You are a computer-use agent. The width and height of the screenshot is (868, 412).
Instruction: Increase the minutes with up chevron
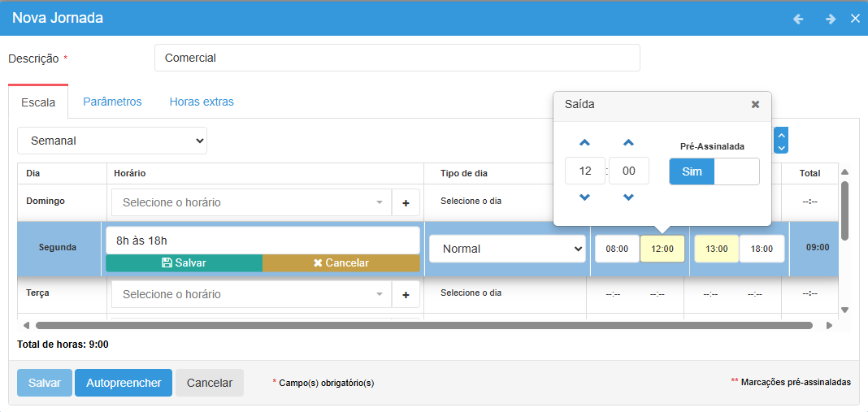pyautogui.click(x=628, y=142)
